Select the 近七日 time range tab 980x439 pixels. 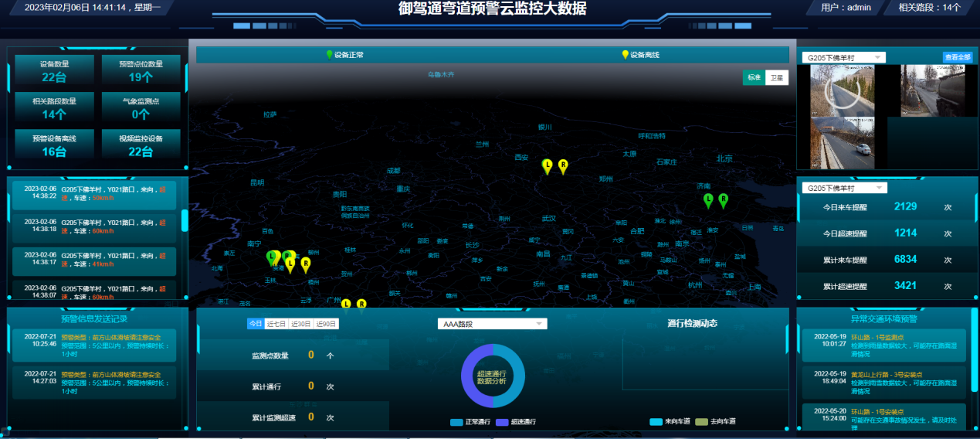pyautogui.click(x=276, y=324)
